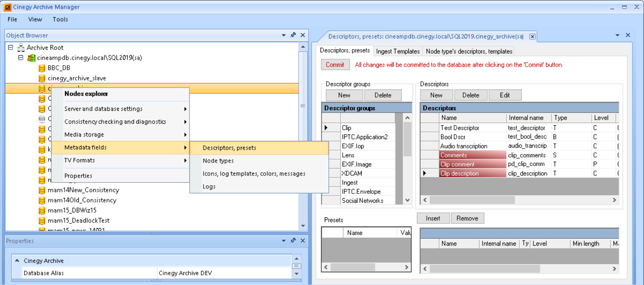Viewport: 644px width, 285px height.
Task: Open the Metadata fields submenu
Action: pos(120,148)
